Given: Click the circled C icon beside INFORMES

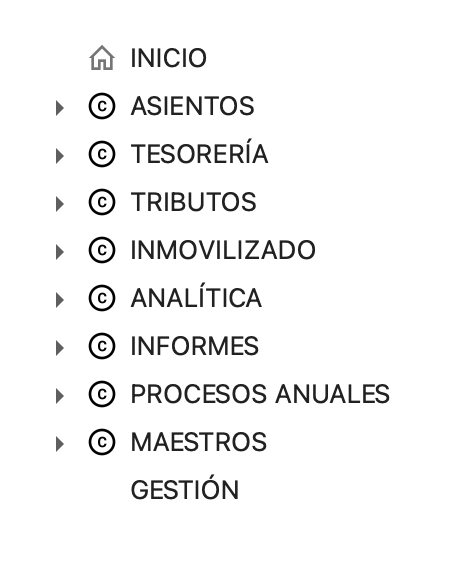Looking at the screenshot, I should click(102, 346).
